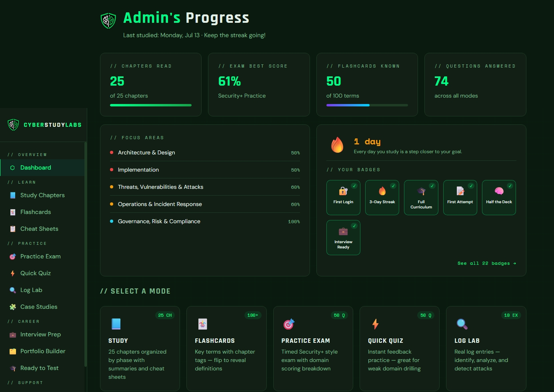
Task: Click the CyberStudyLabs shield logo in sidebar
Action: tap(13, 125)
